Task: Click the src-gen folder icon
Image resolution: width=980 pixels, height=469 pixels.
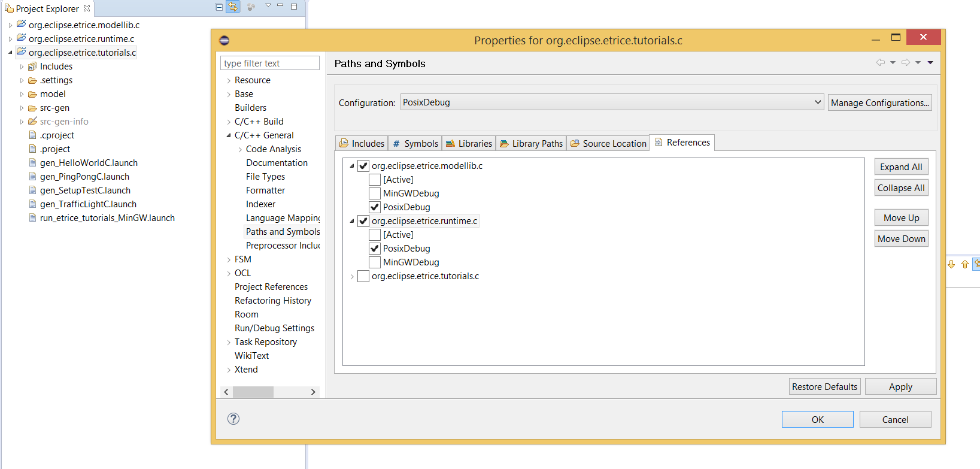Action: point(33,108)
